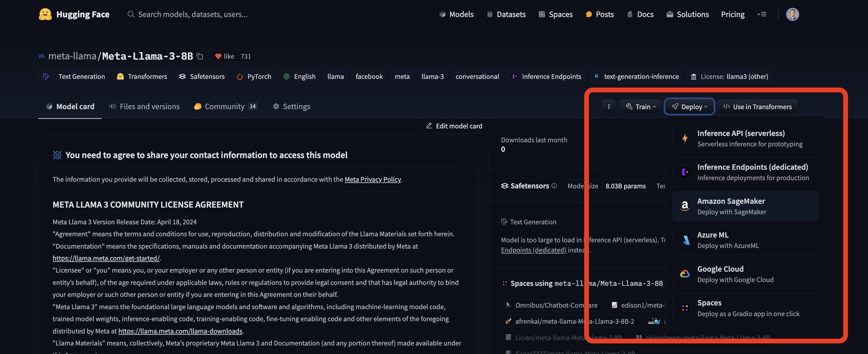Click the Spaces dots icon in menu

pyautogui.click(x=685, y=308)
